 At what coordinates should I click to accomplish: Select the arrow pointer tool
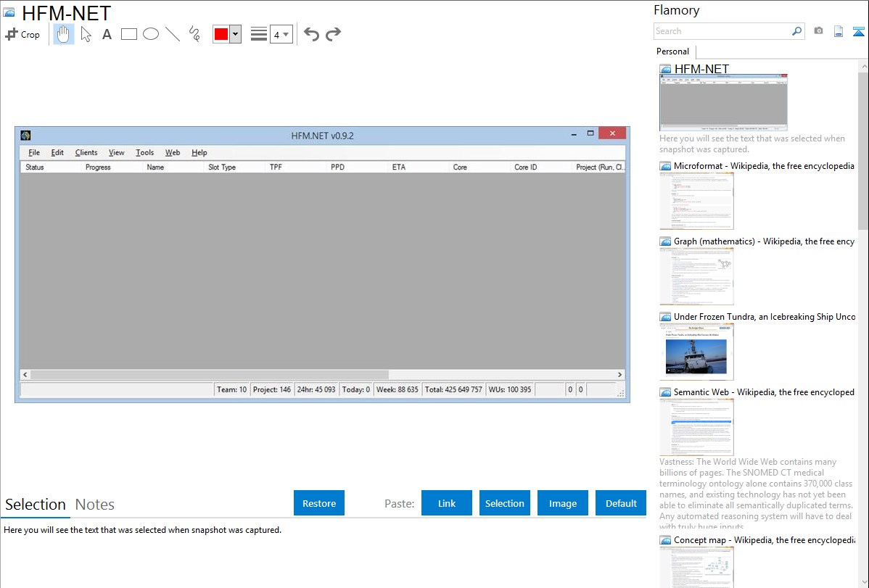[86, 34]
